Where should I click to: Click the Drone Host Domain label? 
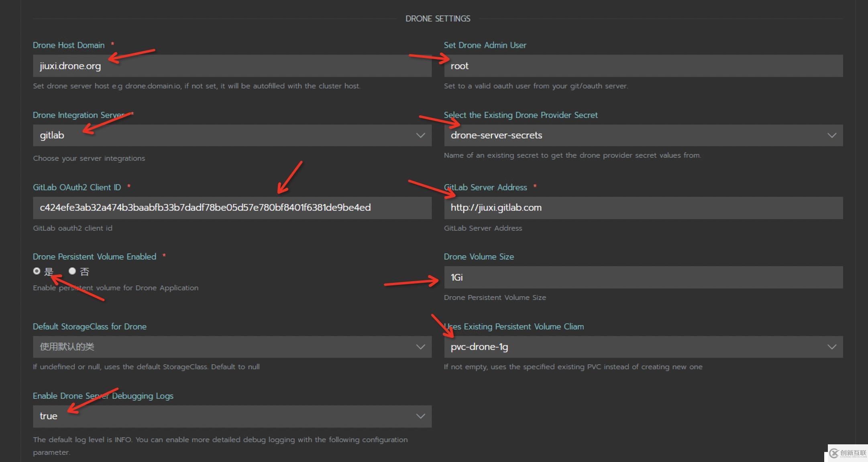tap(69, 45)
